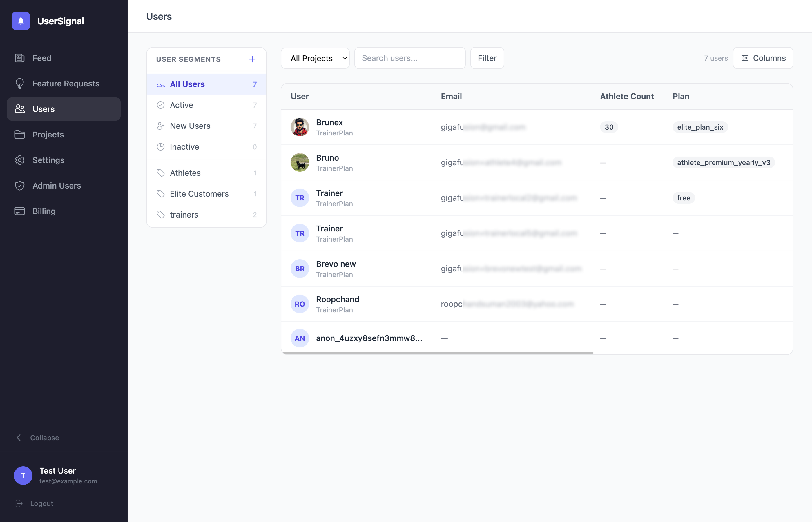The width and height of the screenshot is (812, 522).
Task: Click the Admin Users shield icon
Action: pyautogui.click(x=20, y=185)
